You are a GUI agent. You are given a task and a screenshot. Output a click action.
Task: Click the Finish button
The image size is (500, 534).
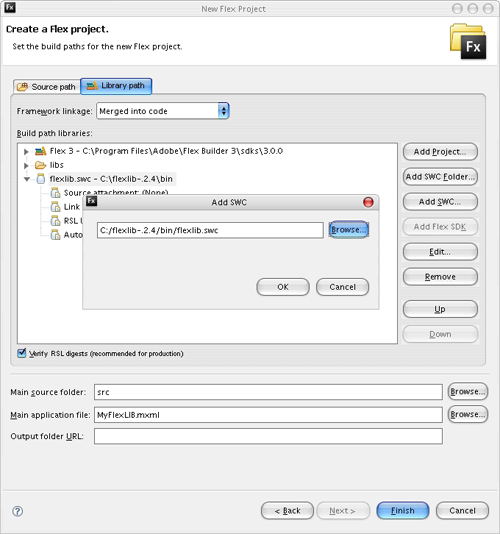click(403, 511)
